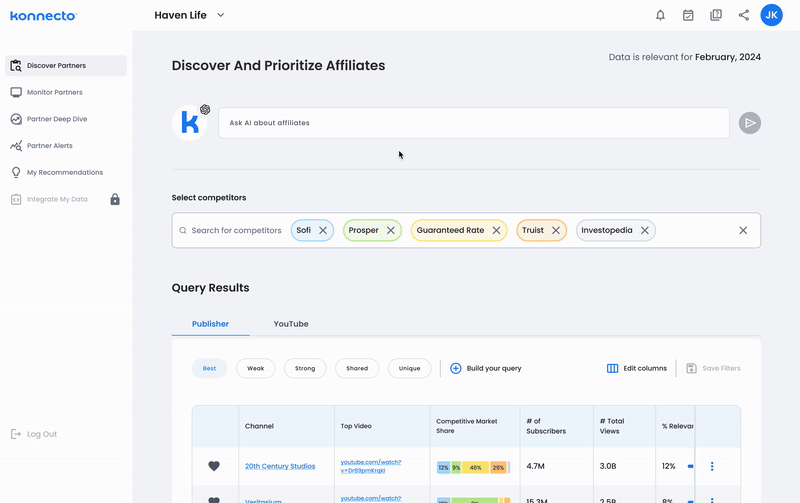The height and width of the screenshot is (503, 800).
Task: Click Build your query button
Action: coord(486,368)
